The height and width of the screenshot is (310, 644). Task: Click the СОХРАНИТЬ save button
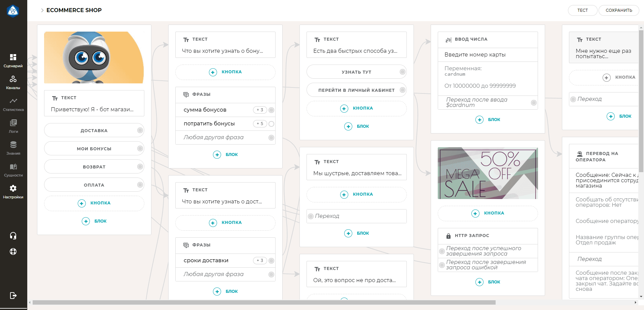pos(619,10)
